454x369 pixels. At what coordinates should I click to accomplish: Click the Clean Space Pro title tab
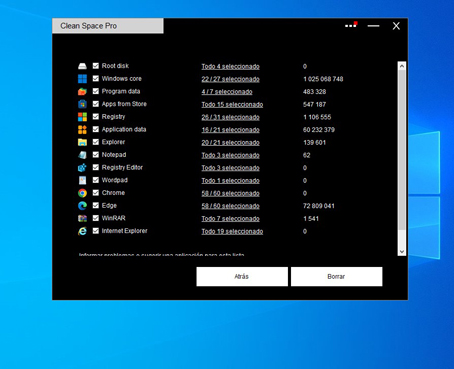[x=108, y=26]
